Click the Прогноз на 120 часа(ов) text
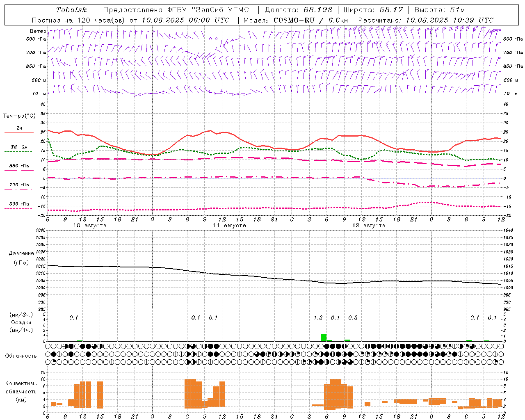The width and height of the screenshot is (525, 420). 79,20
